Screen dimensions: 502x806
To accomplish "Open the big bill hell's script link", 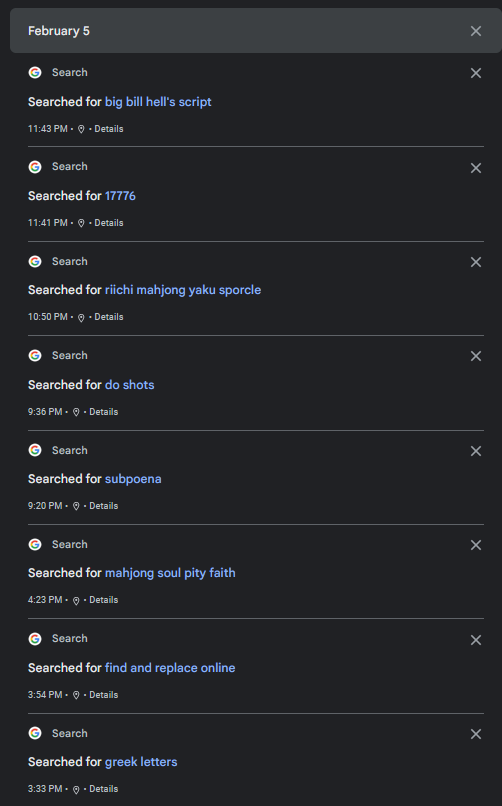I will tap(158, 102).
